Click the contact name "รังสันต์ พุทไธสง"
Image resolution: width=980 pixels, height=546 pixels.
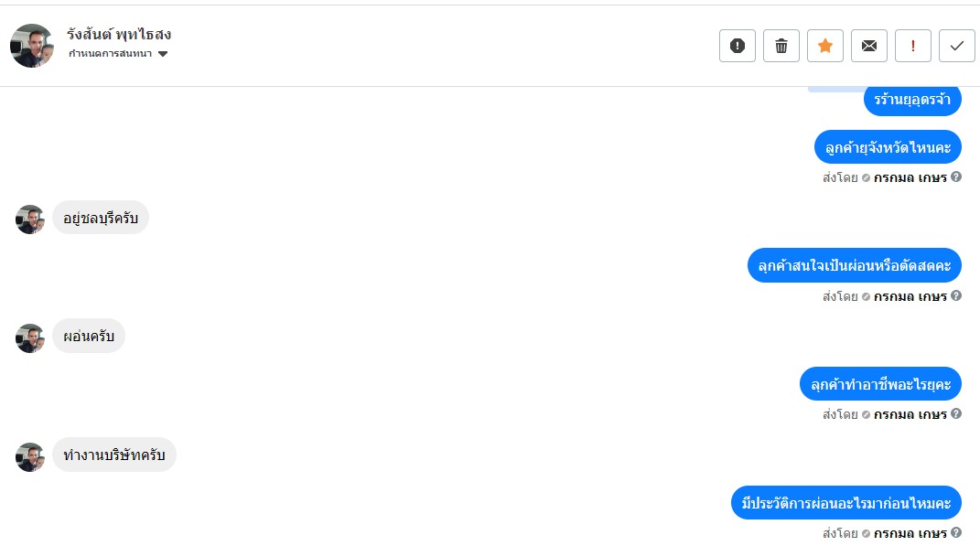pos(119,35)
